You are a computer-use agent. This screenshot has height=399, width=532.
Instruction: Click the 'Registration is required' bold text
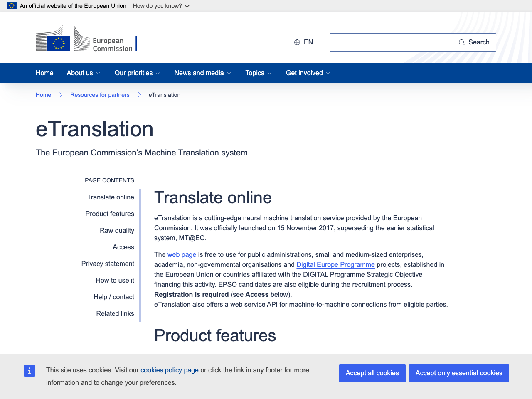192,294
